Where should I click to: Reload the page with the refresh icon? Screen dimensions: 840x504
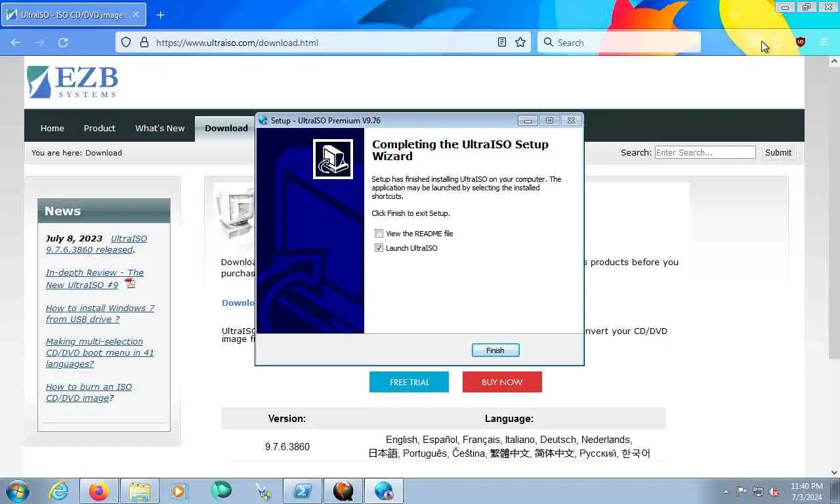63,43
